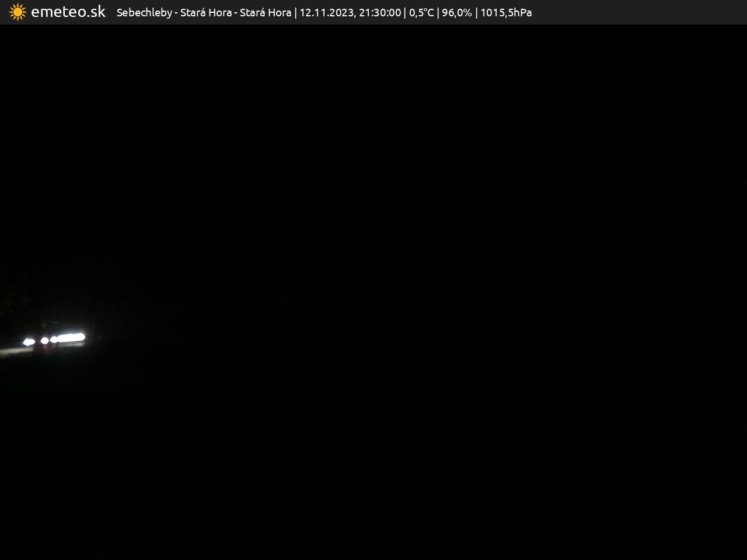Click the separator before the date
The width and height of the screenshot is (747, 560).
tap(295, 12)
